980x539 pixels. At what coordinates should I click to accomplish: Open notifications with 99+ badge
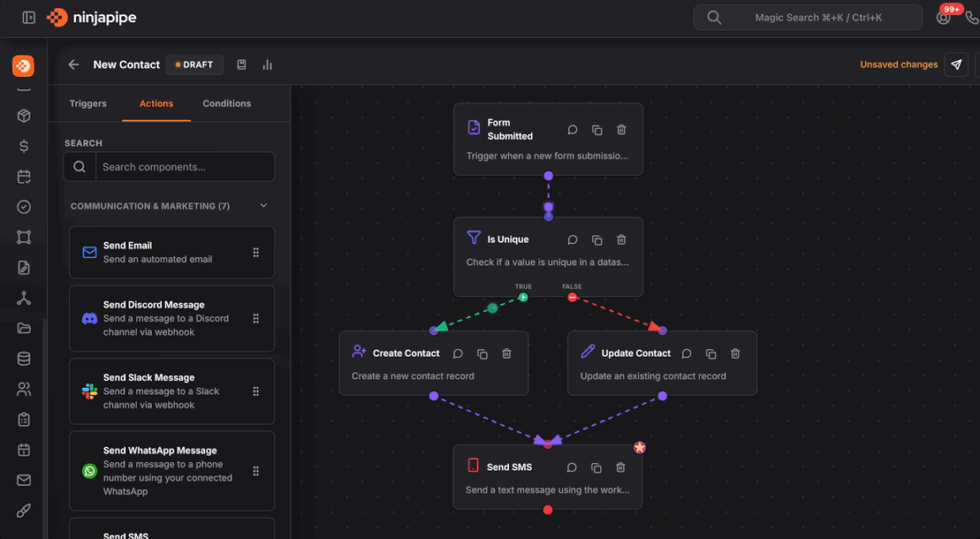[944, 18]
